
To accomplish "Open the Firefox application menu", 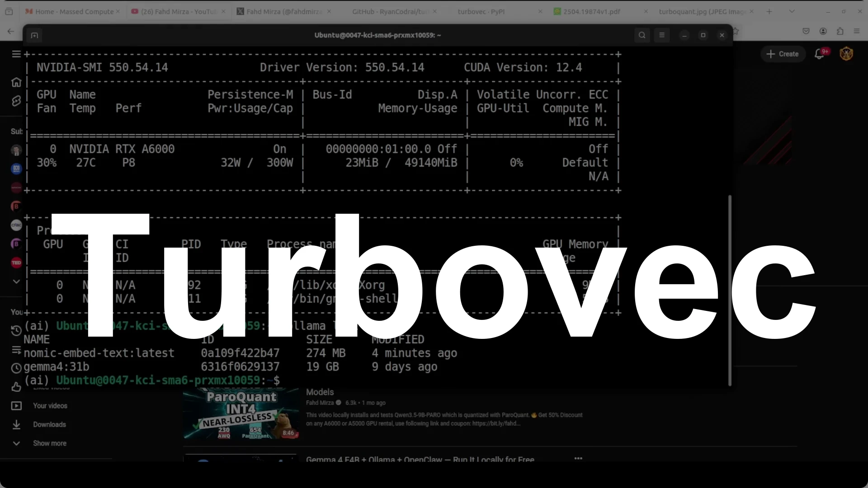I will pos(857,31).
